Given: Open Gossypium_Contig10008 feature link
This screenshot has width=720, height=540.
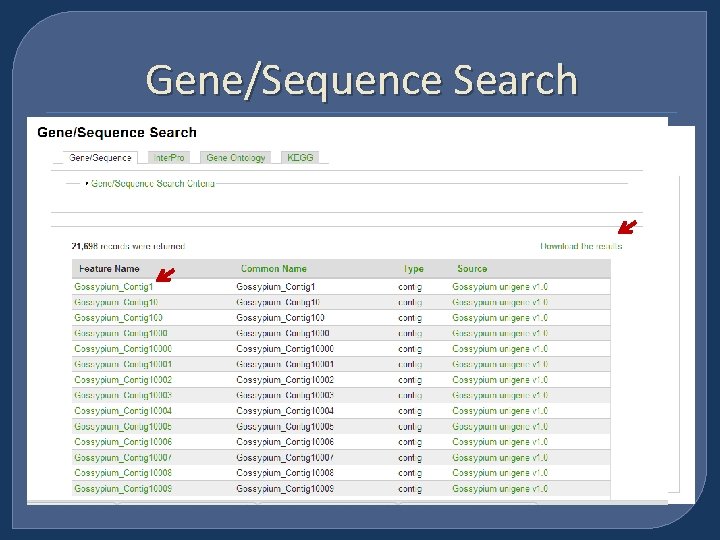Looking at the screenshot, I should tap(123, 473).
